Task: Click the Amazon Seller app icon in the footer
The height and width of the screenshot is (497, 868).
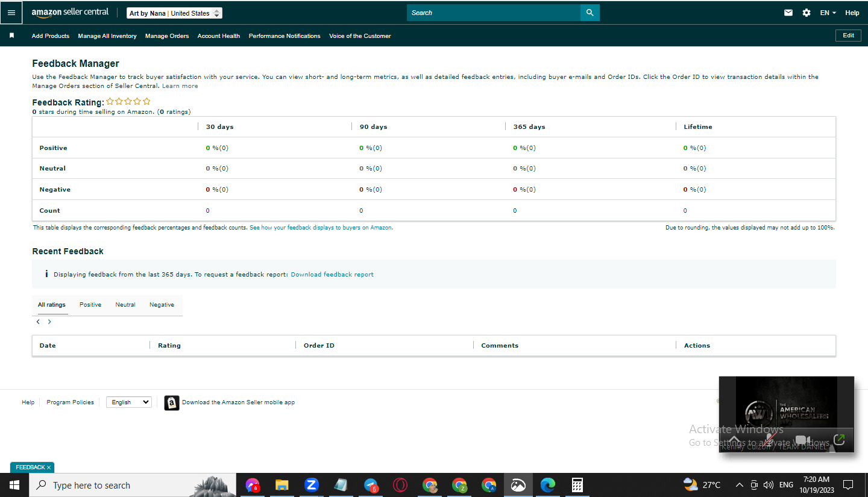Action: (x=172, y=402)
